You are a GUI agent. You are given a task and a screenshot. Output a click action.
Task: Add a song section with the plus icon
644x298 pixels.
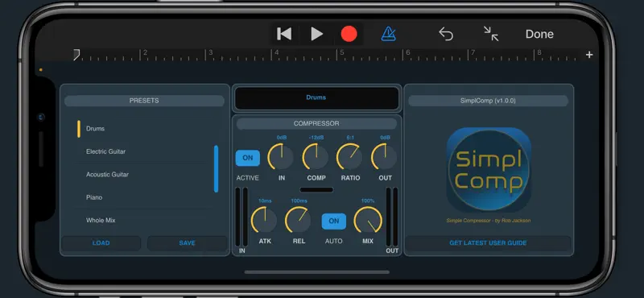[x=589, y=55]
